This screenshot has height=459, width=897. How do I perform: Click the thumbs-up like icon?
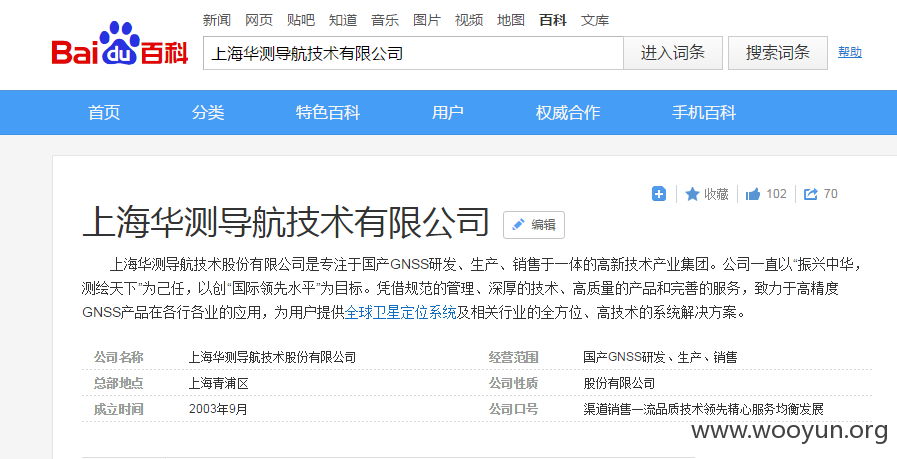tap(753, 194)
